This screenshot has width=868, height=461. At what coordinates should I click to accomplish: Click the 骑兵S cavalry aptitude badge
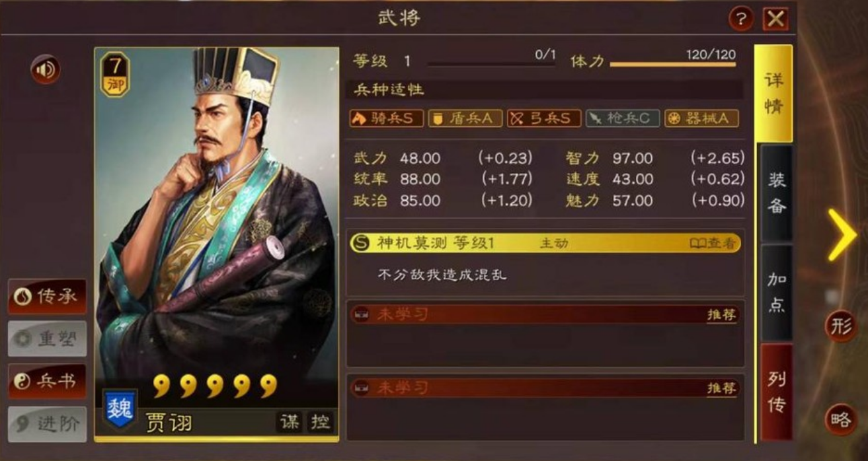(x=387, y=118)
